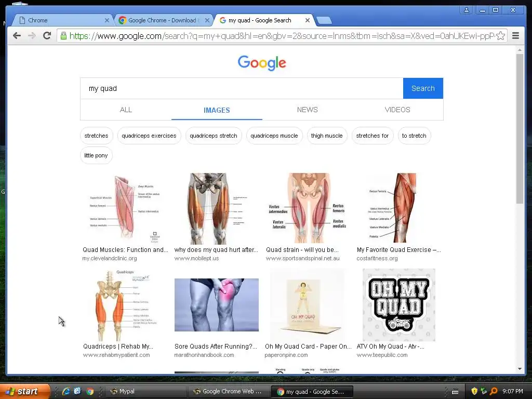Screen dimensions: 532x399
Task: Filter by 'quadriceps stretch' chip
Action: tap(214, 136)
